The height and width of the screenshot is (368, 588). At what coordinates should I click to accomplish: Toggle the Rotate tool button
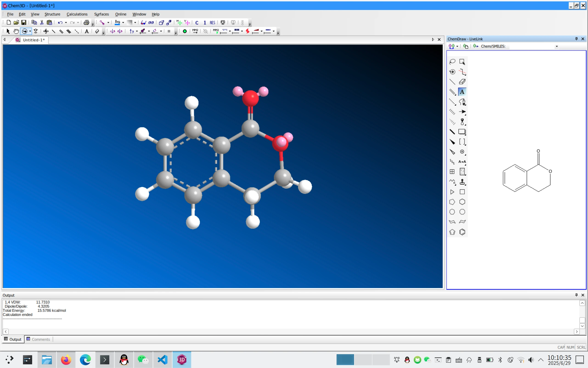click(x=24, y=31)
